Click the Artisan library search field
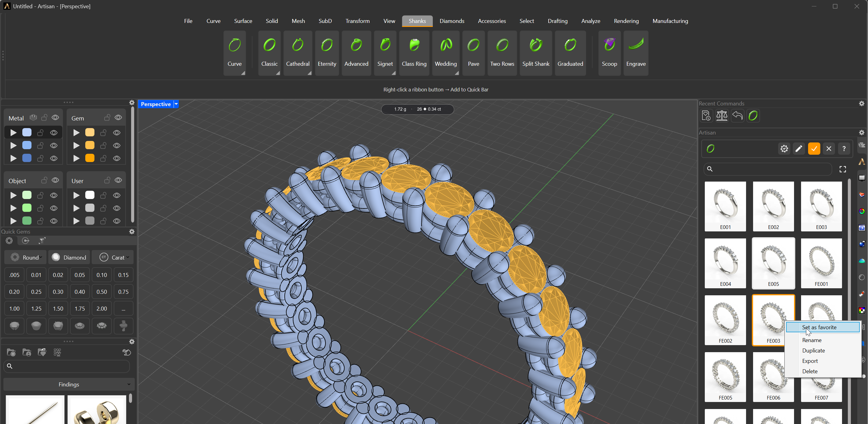 [767, 169]
